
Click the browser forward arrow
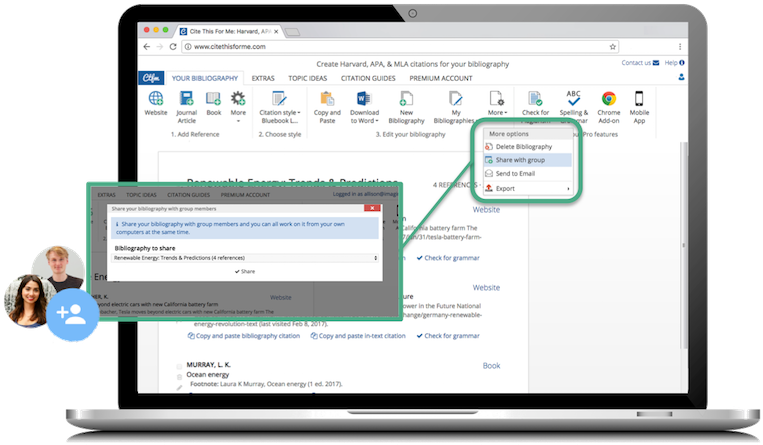[160, 47]
